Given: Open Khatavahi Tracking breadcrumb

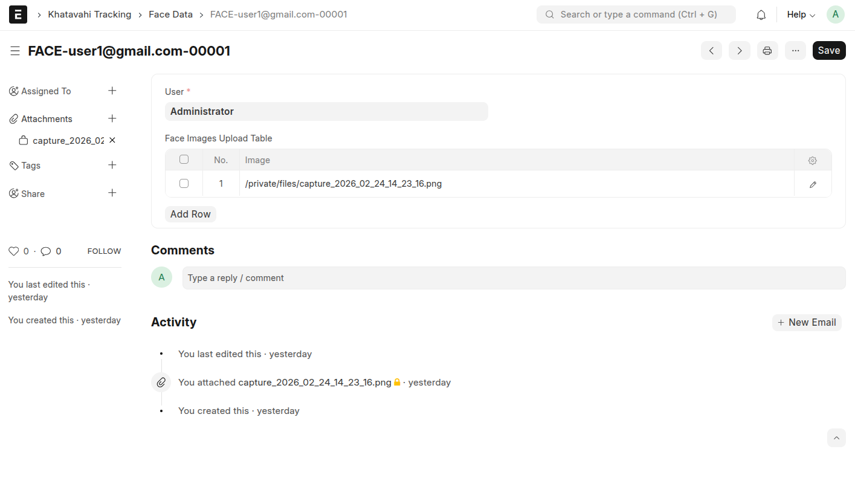Looking at the screenshot, I should pyautogui.click(x=89, y=15).
